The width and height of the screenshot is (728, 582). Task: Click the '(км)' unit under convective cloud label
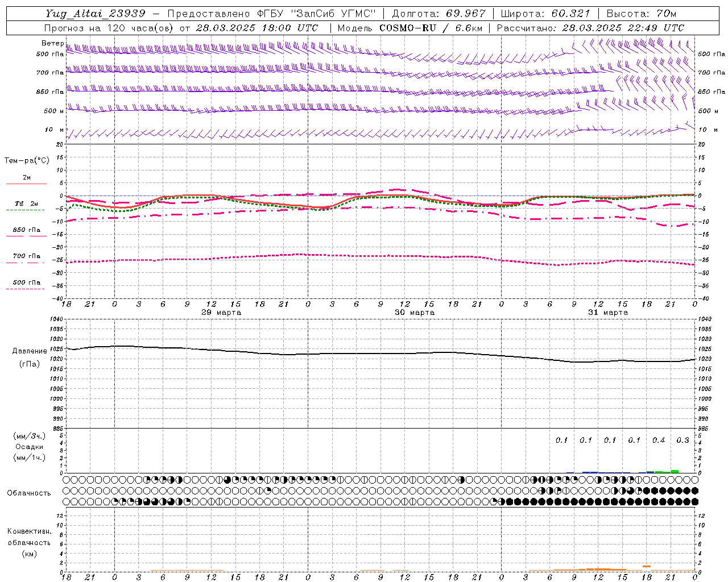click(x=29, y=554)
